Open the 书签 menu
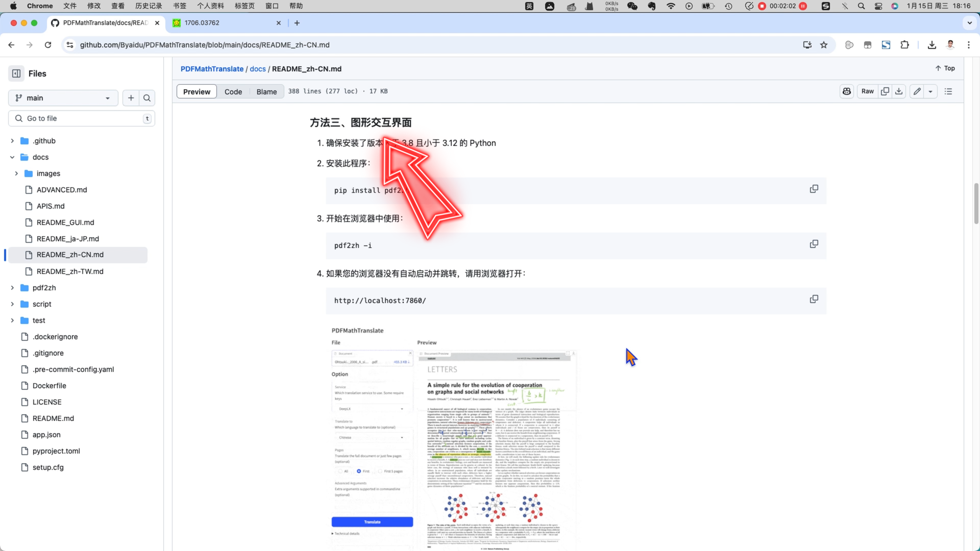 pyautogui.click(x=180, y=6)
